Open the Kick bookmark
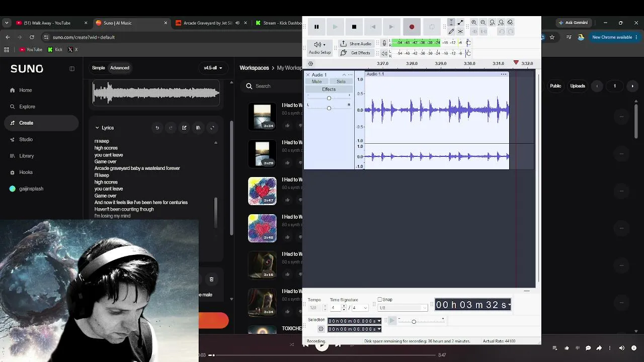The image size is (644, 362). tap(55, 50)
